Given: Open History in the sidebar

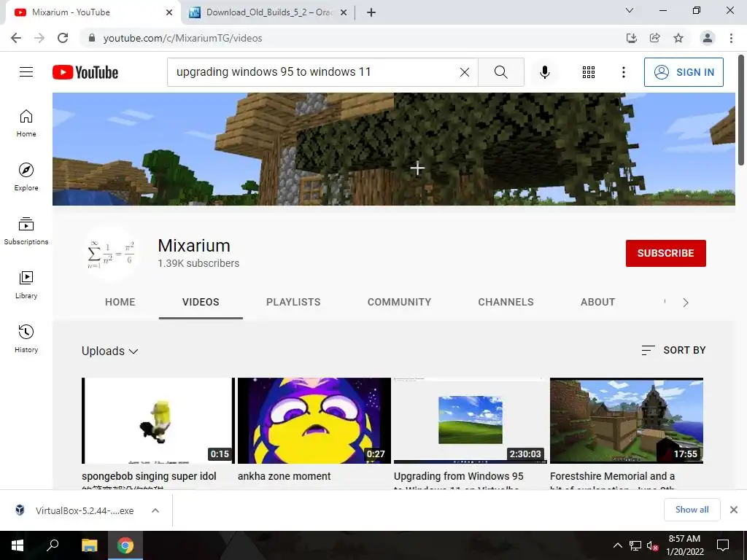Looking at the screenshot, I should [x=26, y=338].
